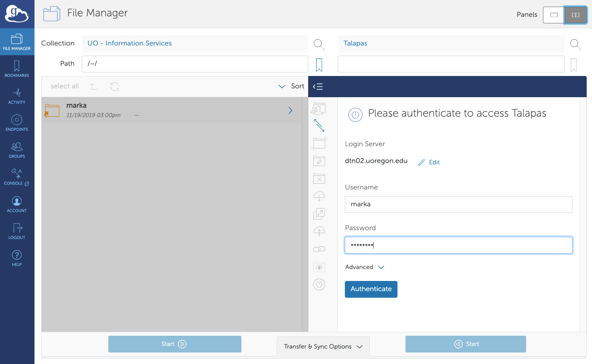Open the Groups page
The width and height of the screenshot is (592, 364).
(x=17, y=150)
